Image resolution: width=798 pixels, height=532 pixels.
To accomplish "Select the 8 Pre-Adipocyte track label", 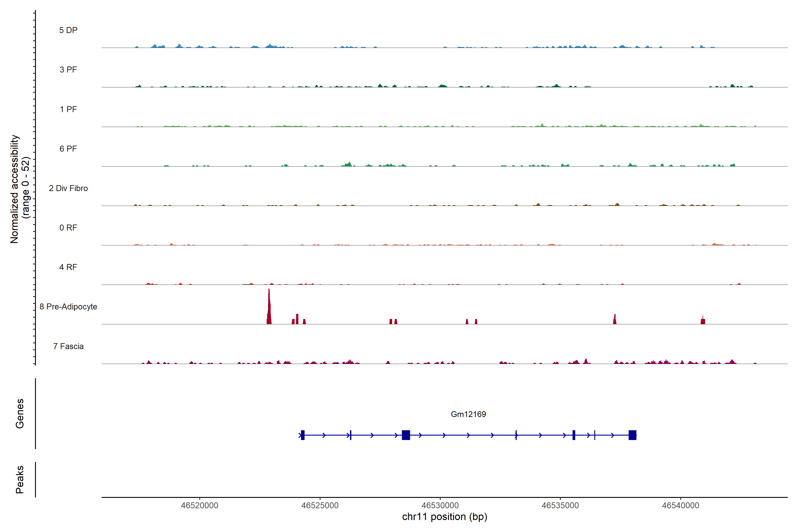I will (68, 307).
